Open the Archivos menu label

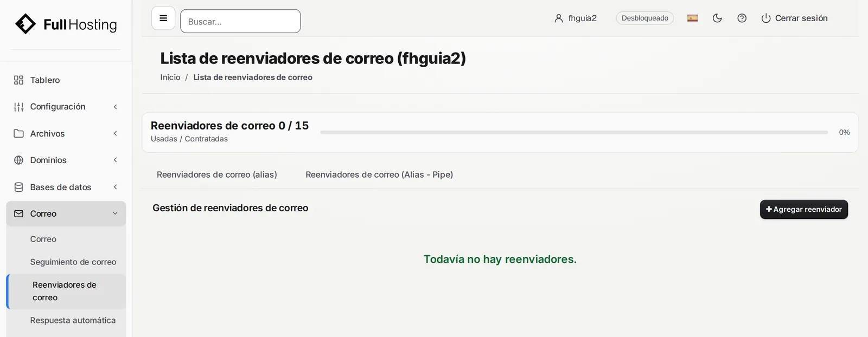tap(47, 134)
